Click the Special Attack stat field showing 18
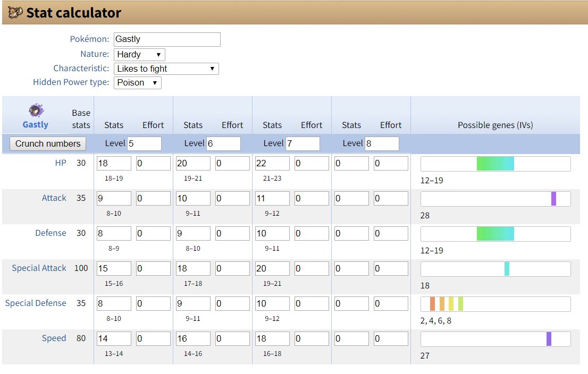Image resolution: width=588 pixels, height=374 pixels. pos(193,268)
